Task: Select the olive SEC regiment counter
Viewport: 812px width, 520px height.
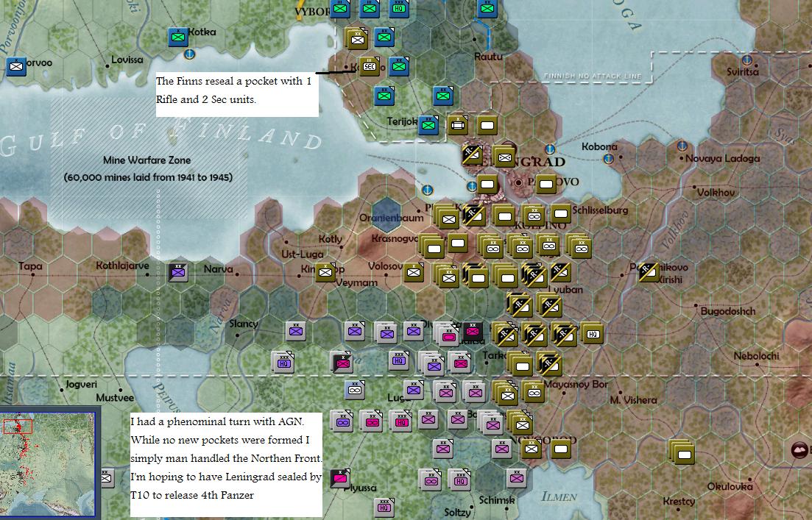Action: 370,66
